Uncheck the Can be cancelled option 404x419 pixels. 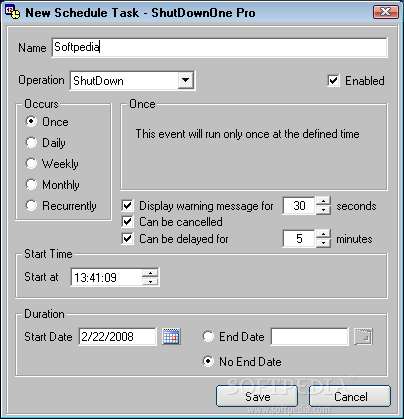pyautogui.click(x=128, y=222)
